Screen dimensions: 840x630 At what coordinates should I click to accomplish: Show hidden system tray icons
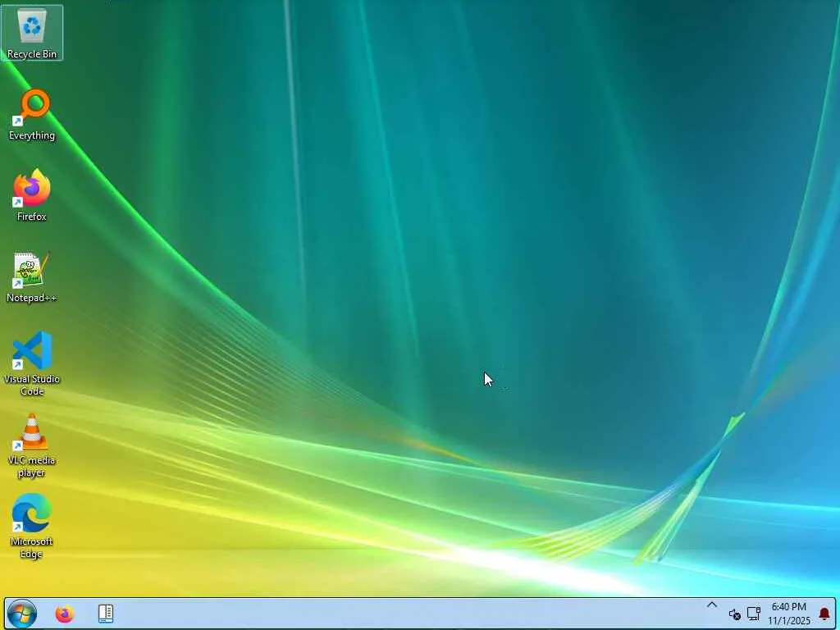coord(711,605)
